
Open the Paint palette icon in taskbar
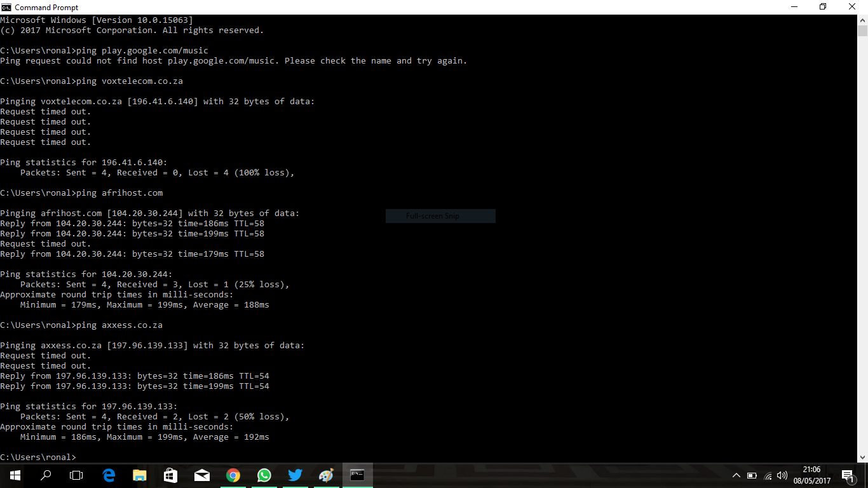tap(326, 475)
